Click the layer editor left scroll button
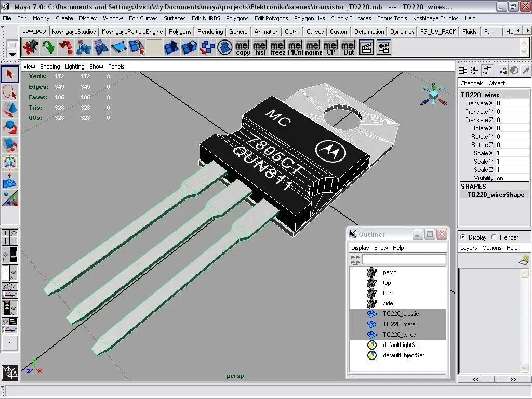 (x=476, y=379)
